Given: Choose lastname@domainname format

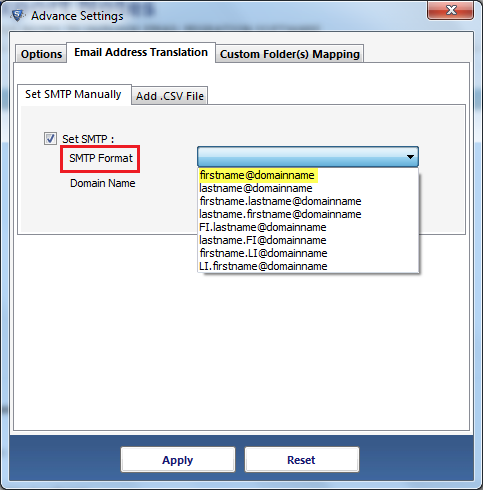Looking at the screenshot, I should (x=308, y=188).
